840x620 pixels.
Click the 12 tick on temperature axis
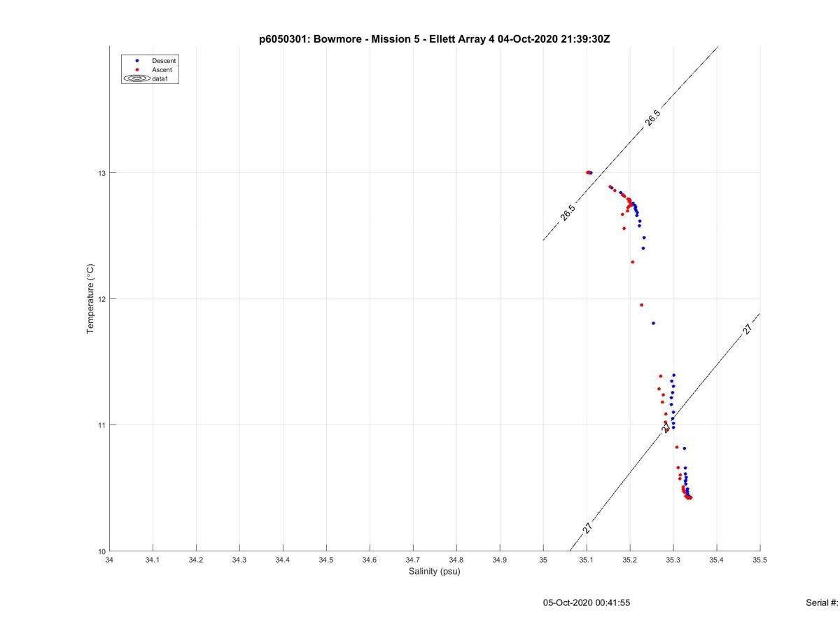(101, 299)
